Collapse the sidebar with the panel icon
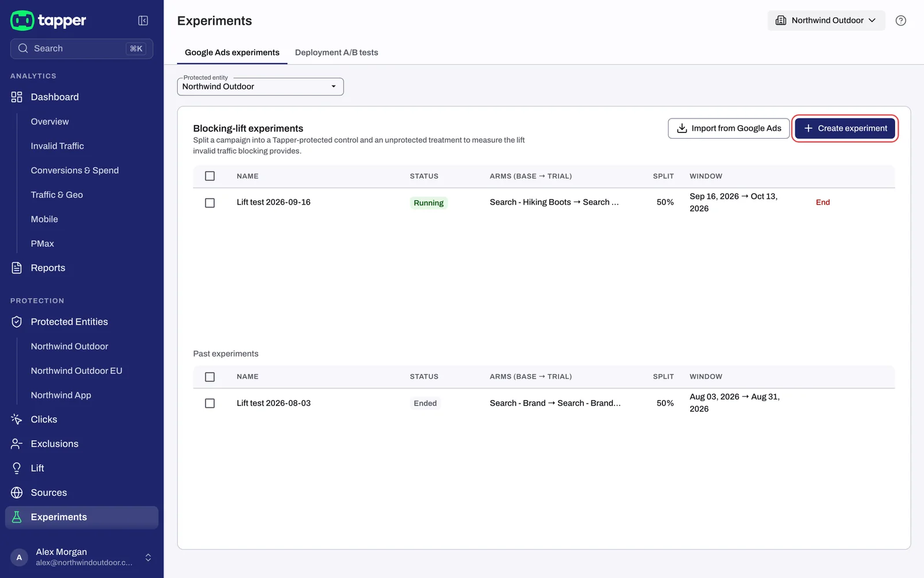The width and height of the screenshot is (924, 578). pyautogui.click(x=143, y=21)
